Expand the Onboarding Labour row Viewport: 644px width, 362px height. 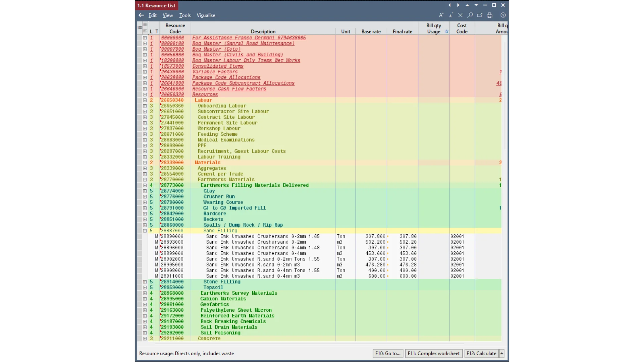[145, 106]
